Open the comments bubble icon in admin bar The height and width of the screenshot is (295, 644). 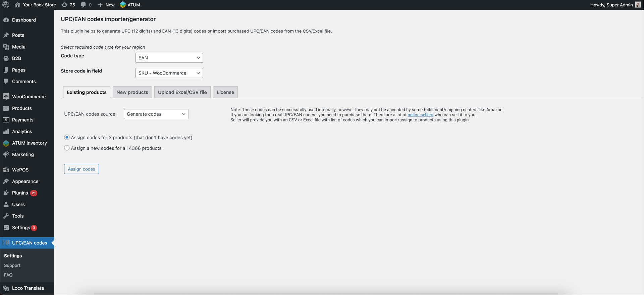pyautogui.click(x=84, y=5)
